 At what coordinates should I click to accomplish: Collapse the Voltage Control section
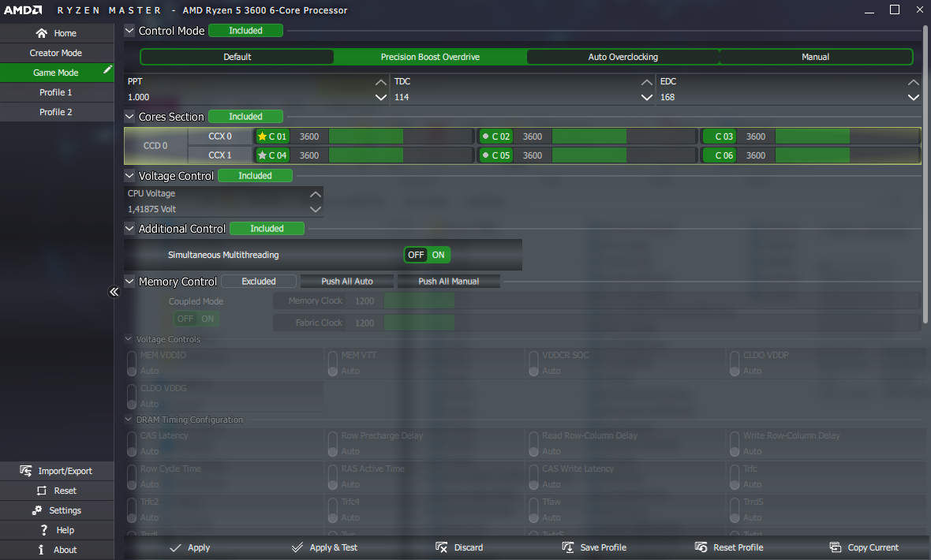coord(129,176)
